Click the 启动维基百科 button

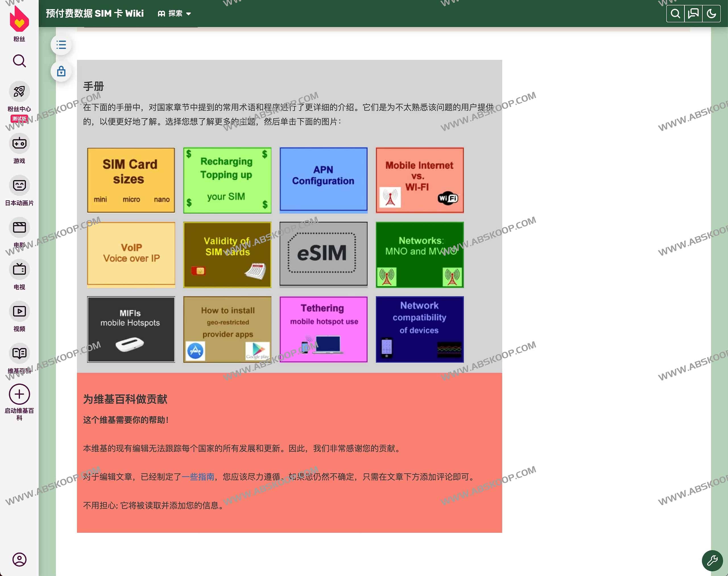pos(19,394)
